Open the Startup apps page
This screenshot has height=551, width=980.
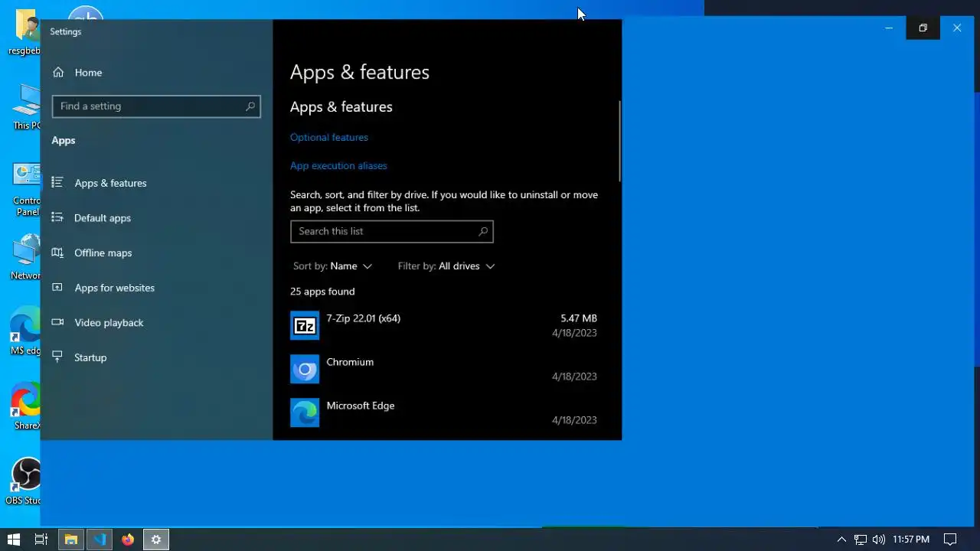click(90, 357)
